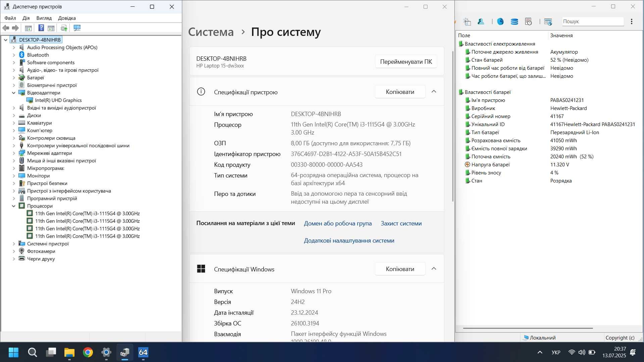Focus the Пошук search field

(x=593, y=21)
